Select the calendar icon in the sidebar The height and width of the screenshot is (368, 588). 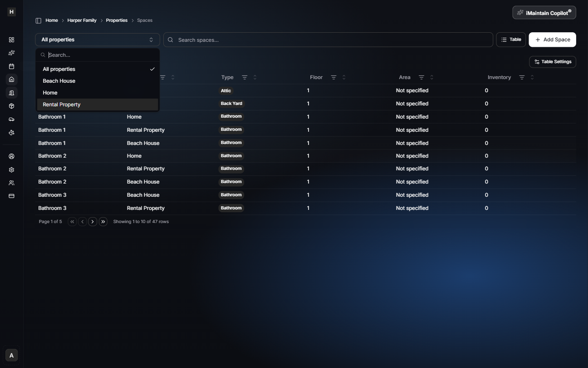11,66
